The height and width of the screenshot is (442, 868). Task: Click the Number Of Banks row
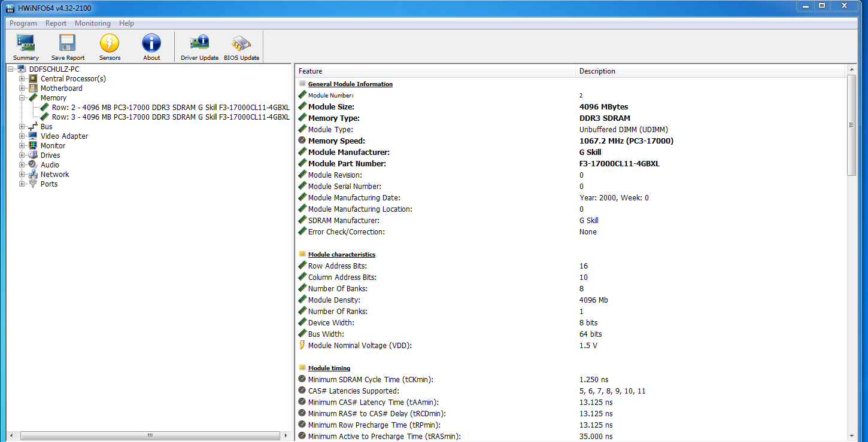[x=572, y=289]
